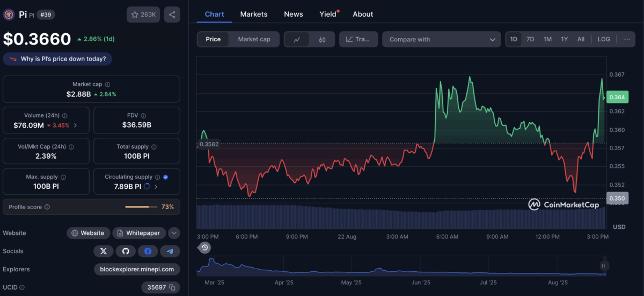Toggle LOG scale on chart
The image size is (644, 296).
[604, 39]
